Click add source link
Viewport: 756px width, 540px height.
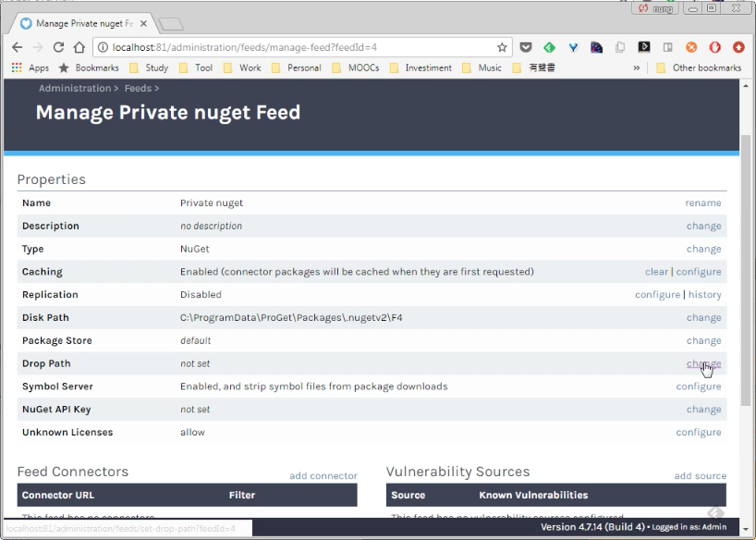(x=700, y=476)
